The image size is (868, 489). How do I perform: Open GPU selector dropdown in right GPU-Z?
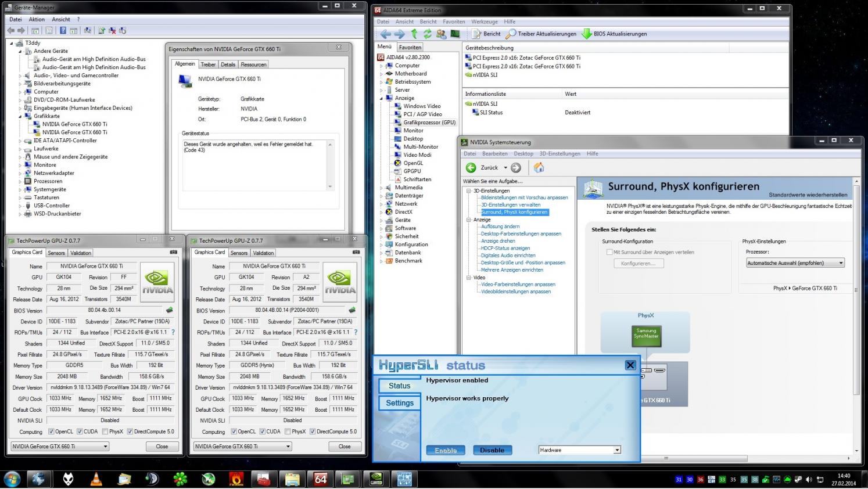pos(243,446)
